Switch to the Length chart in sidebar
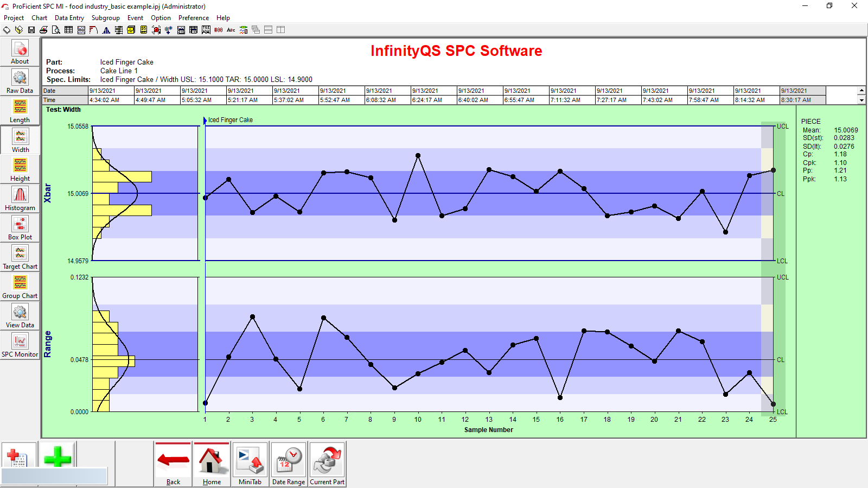868x488 pixels. [20, 111]
